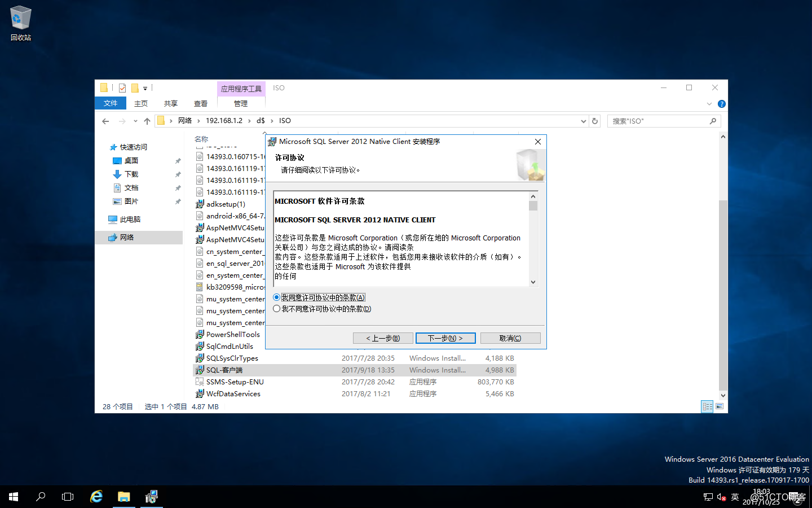Screen dimensions: 812x508
Task: Select 图片 in navigation pane
Action: [x=131, y=201]
